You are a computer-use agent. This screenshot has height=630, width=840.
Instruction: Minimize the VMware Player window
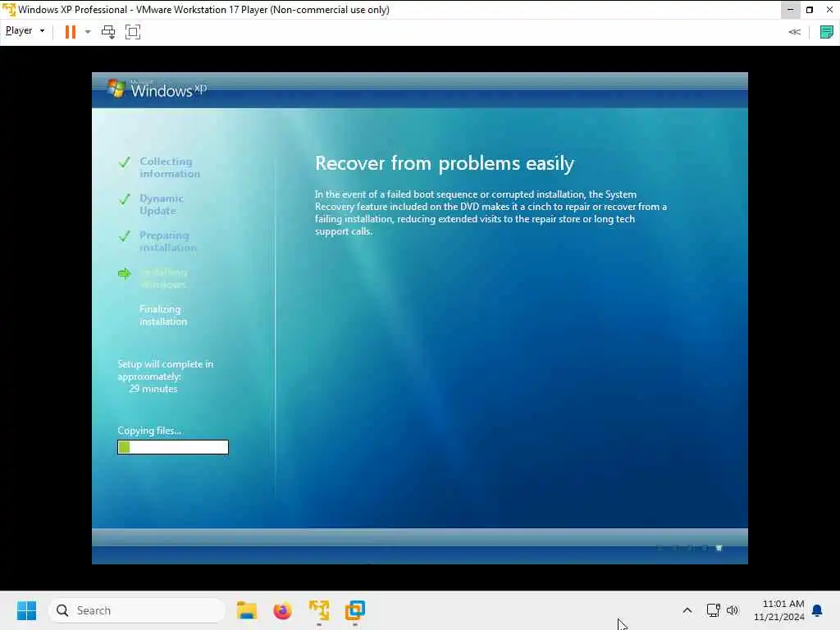pyautogui.click(x=790, y=10)
